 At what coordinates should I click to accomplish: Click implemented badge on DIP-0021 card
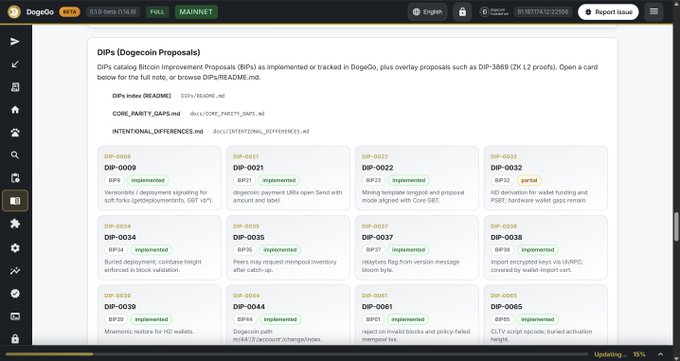tap(279, 180)
